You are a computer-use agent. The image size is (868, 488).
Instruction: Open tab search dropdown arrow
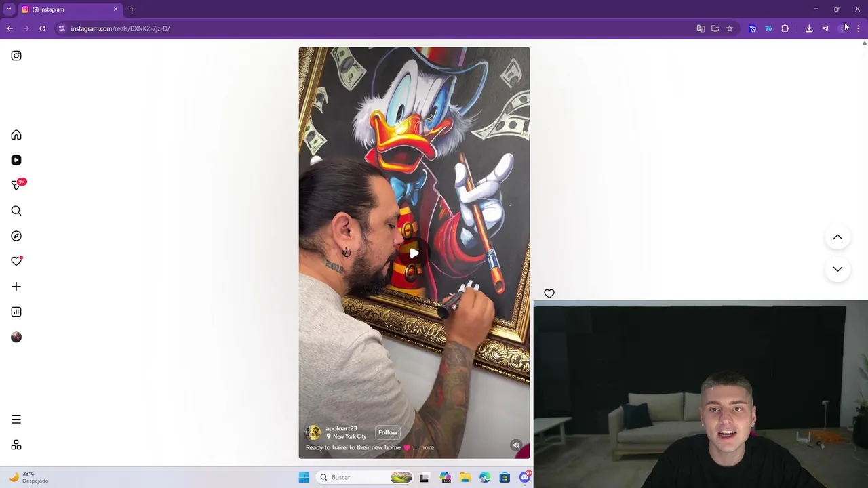(x=9, y=9)
